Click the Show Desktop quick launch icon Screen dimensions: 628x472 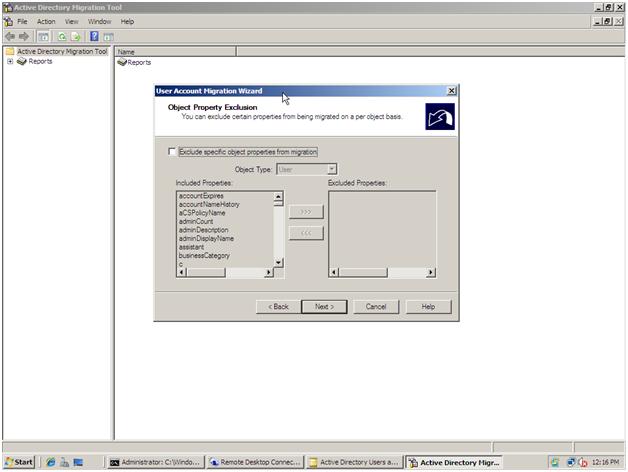click(x=78, y=462)
